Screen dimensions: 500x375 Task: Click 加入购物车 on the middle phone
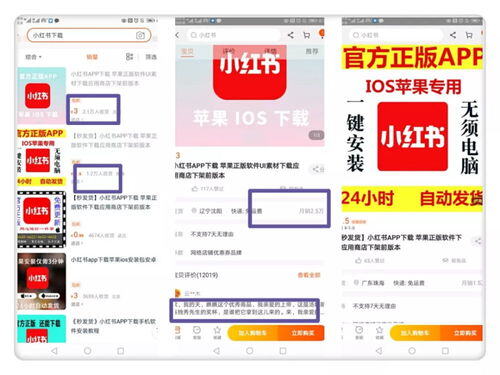[252, 333]
